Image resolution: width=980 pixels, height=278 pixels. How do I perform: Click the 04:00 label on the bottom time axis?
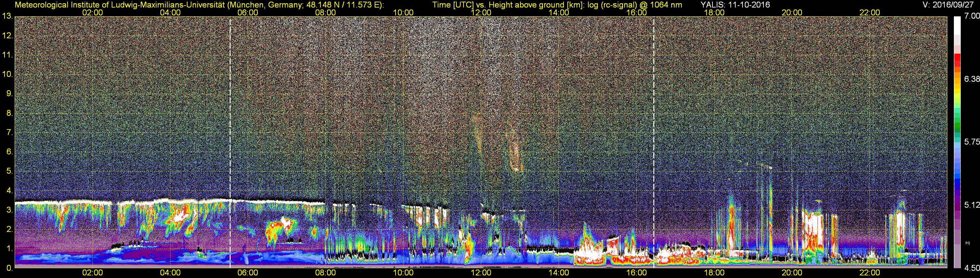tap(170, 273)
